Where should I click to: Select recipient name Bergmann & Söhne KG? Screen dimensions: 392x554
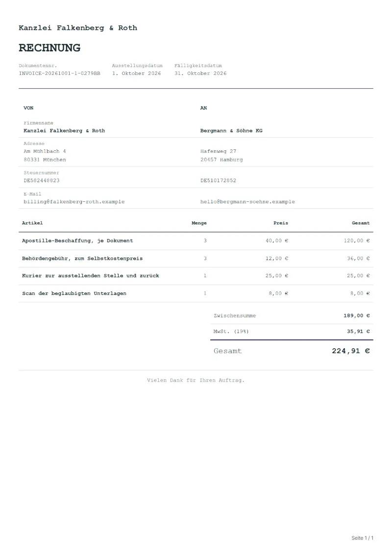pos(231,131)
